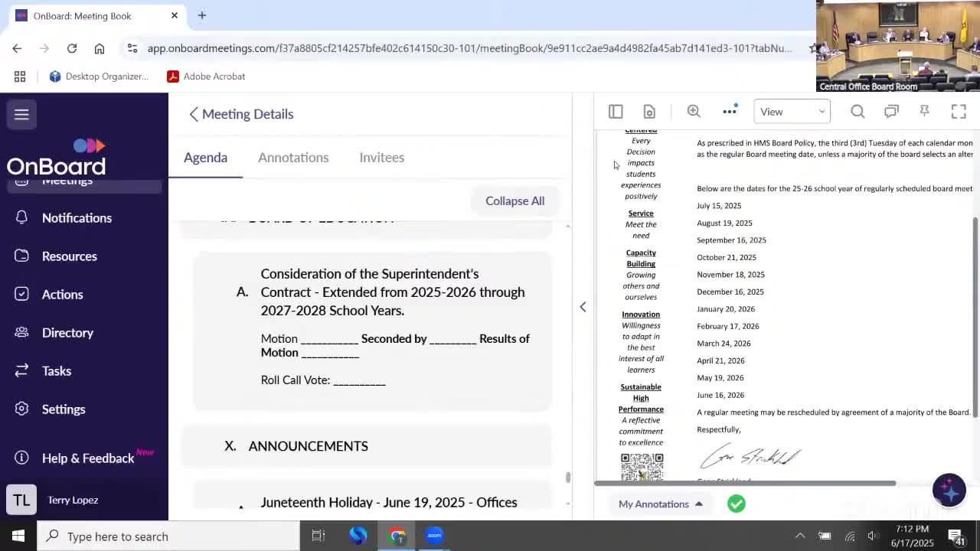
Task: Click the date "June 16, 2026"
Action: (x=720, y=395)
